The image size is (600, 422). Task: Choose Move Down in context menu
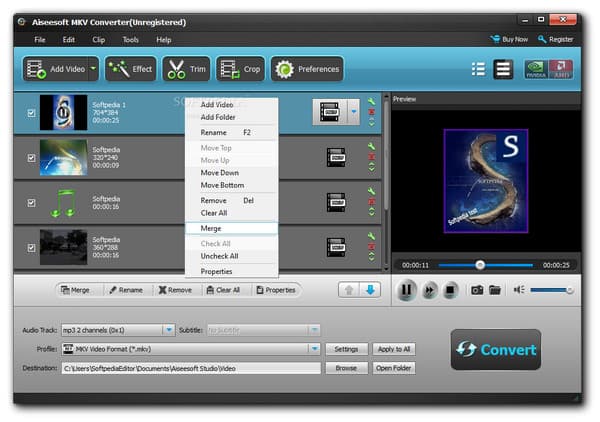pyautogui.click(x=232, y=173)
